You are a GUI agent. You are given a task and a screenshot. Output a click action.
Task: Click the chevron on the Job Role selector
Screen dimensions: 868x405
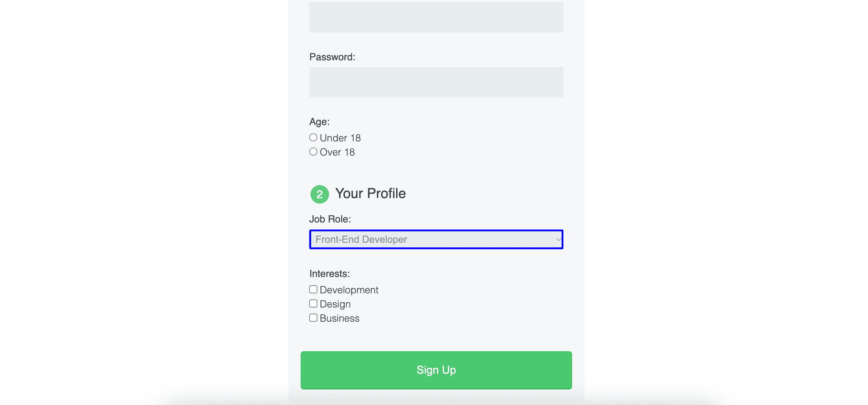point(558,239)
